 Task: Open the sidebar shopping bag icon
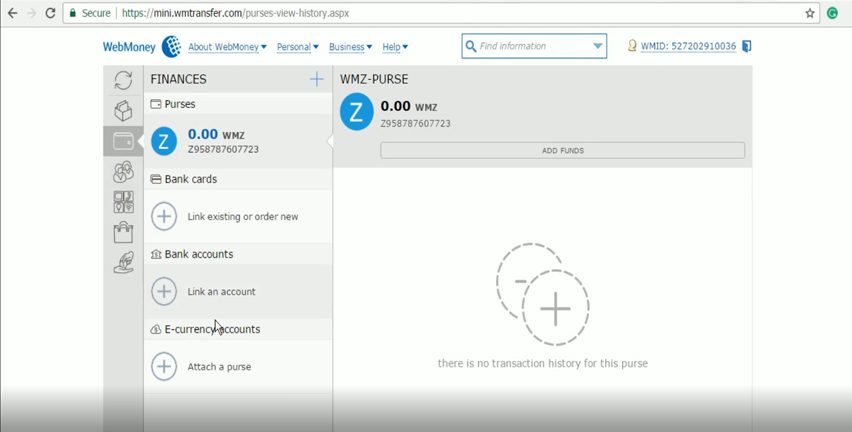tap(123, 232)
